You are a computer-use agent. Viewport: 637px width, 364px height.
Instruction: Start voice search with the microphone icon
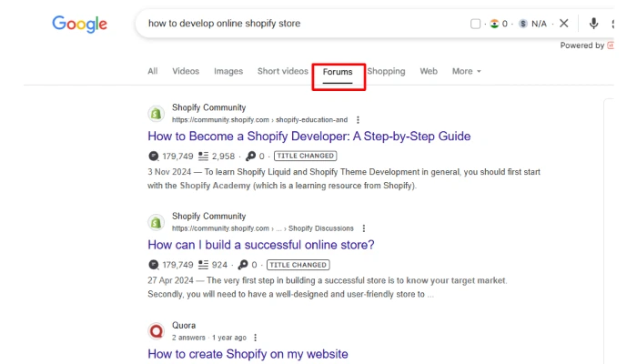point(593,23)
